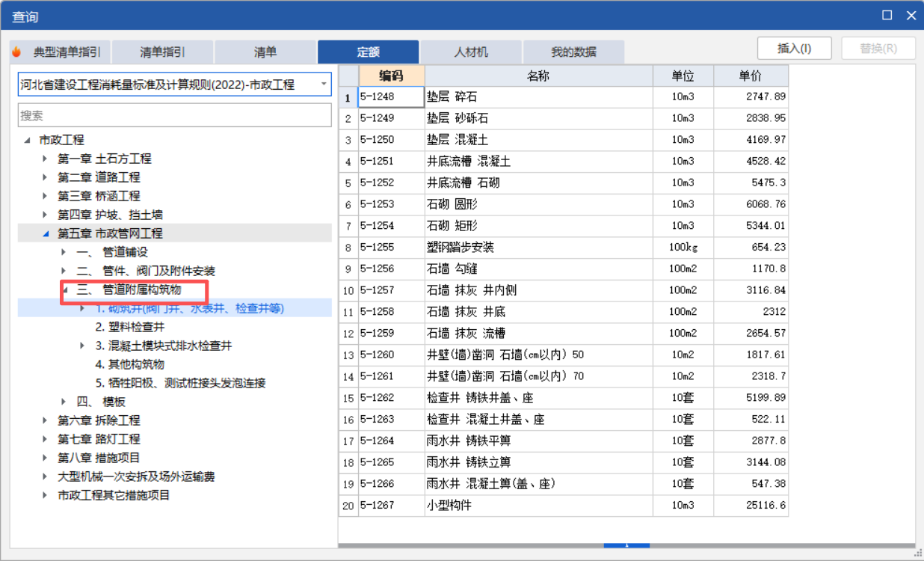Select code cell 5-1248
The width and height of the screenshot is (924, 561).
[x=392, y=96]
